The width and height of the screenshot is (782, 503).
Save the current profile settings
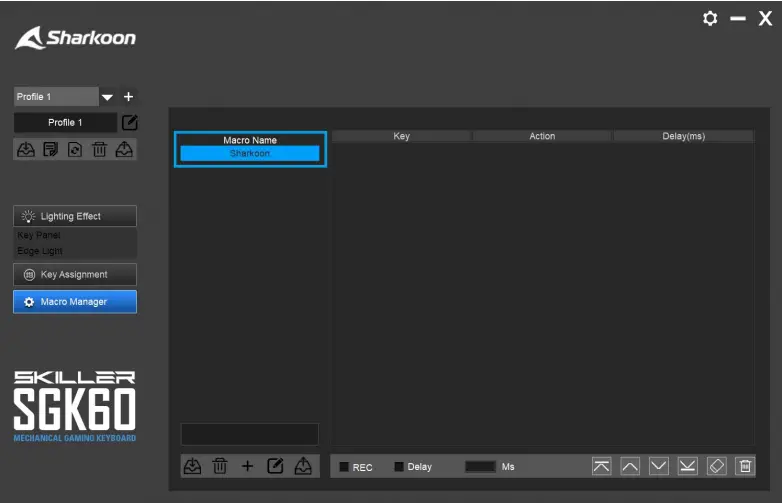click(50, 150)
